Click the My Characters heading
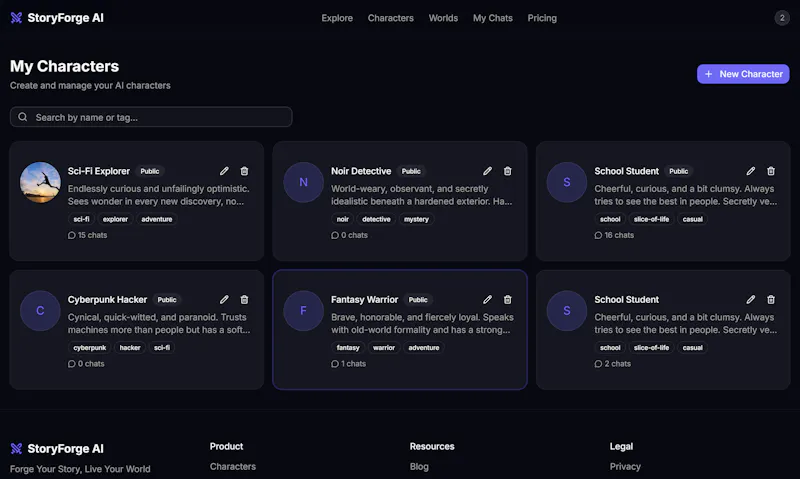The image size is (800, 479). (x=64, y=66)
